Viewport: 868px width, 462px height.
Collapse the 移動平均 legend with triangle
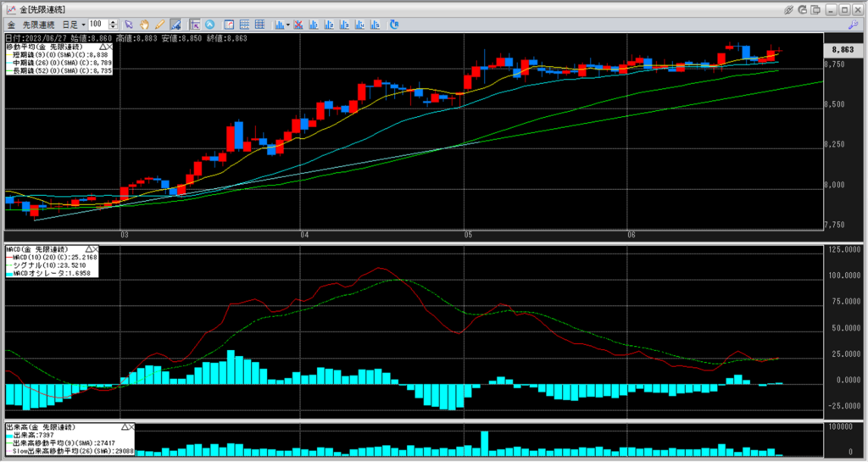(x=101, y=47)
